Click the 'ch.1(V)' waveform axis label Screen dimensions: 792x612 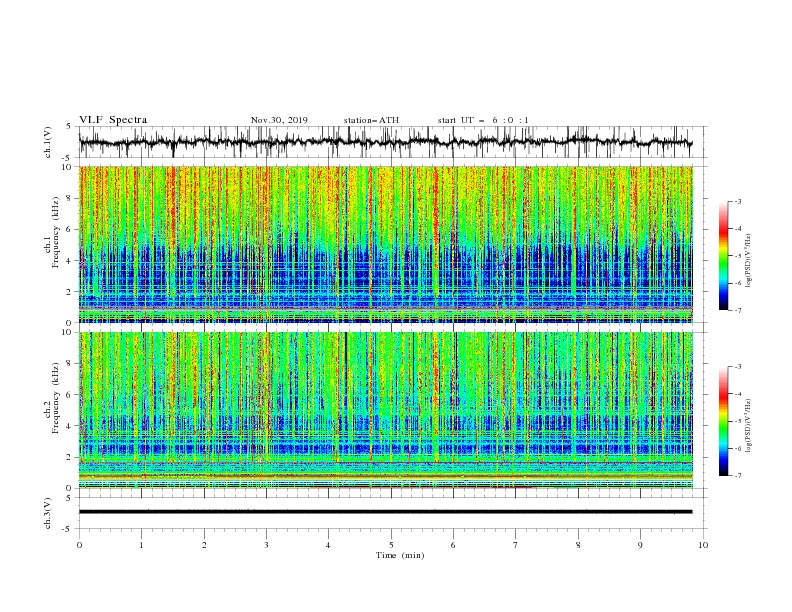pyautogui.click(x=48, y=142)
